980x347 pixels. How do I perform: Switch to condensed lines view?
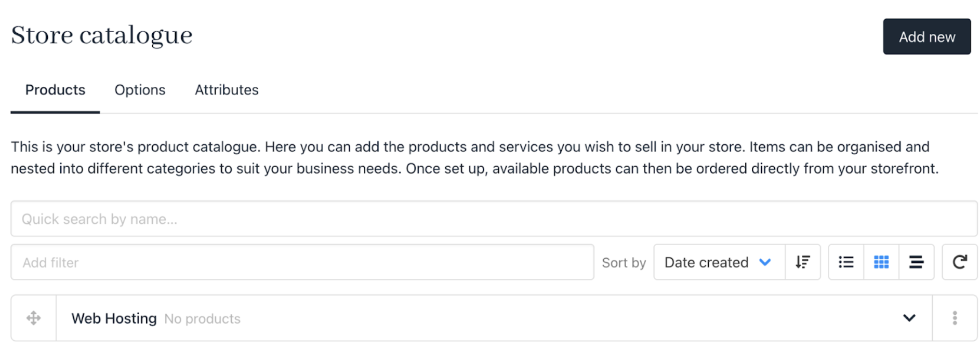[916, 262]
